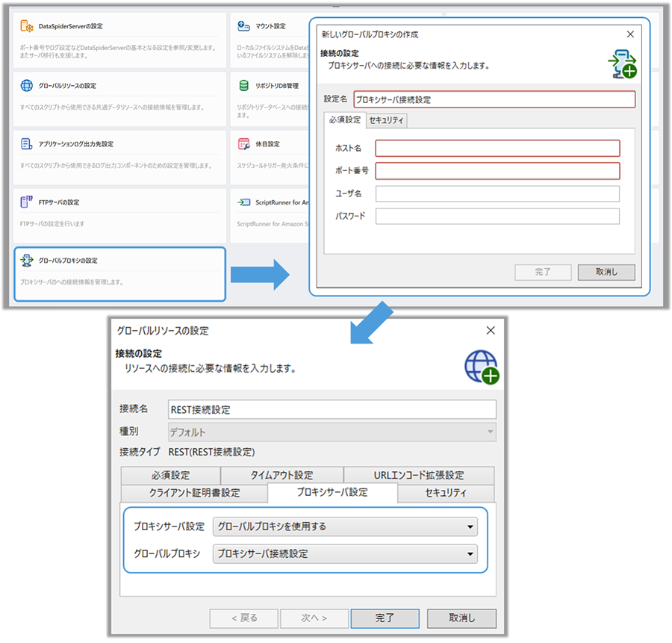Viewport: 672px width, 643px height.
Task: Expand the プロキシサーバ設定 dropdown
Action: (344, 526)
